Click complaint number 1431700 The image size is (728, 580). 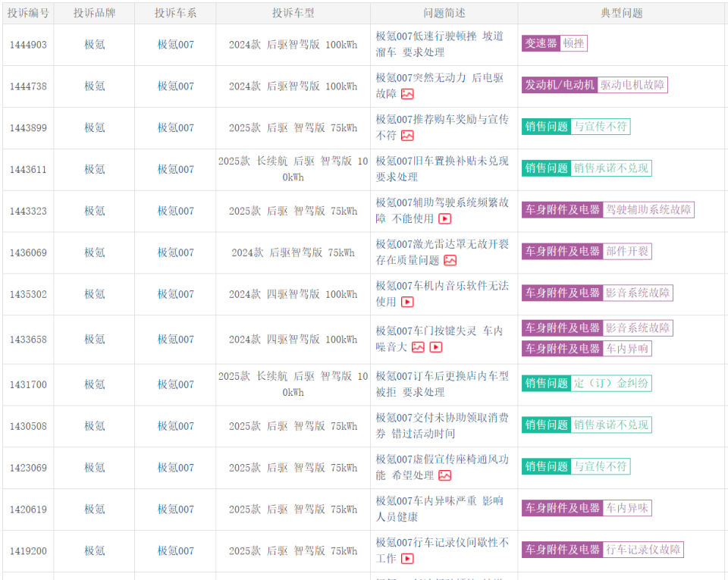tap(28, 384)
